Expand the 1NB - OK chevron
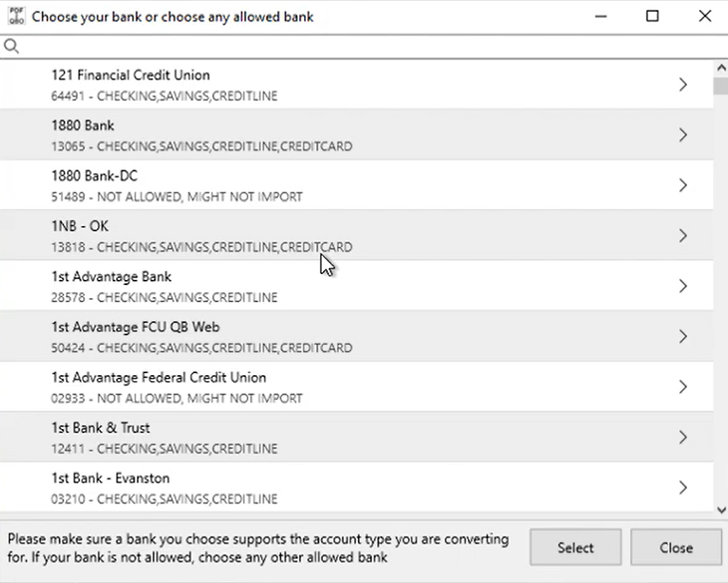Viewport: 728px width, 583px height. tap(683, 235)
